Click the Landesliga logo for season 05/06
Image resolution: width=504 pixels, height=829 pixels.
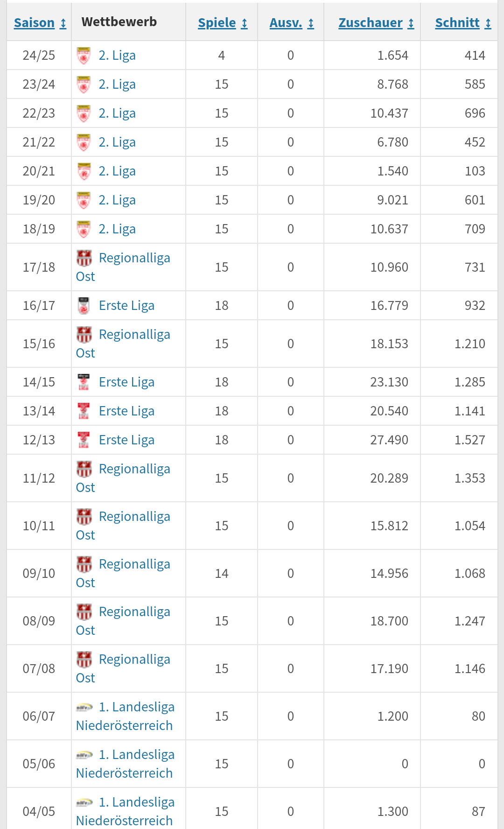tap(84, 755)
